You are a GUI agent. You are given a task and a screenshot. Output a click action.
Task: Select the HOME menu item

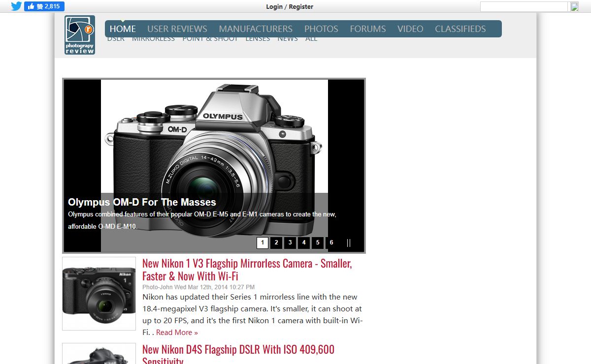tap(123, 29)
